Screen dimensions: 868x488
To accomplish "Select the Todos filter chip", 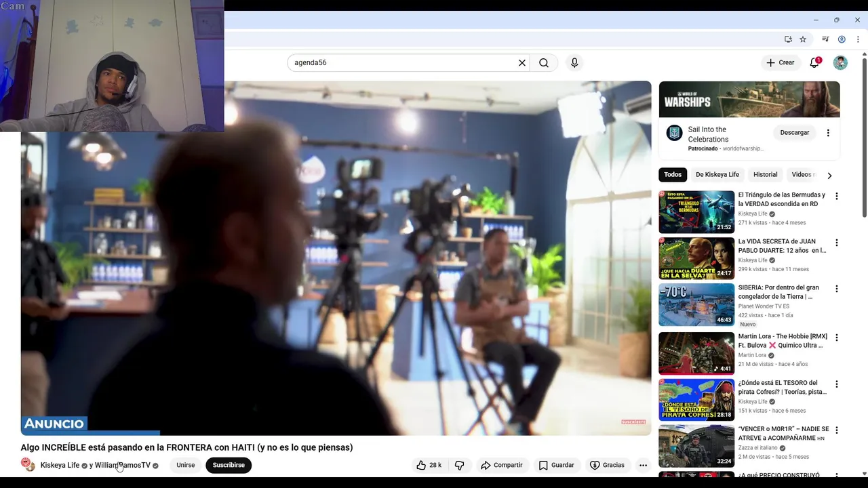I will tap(673, 175).
